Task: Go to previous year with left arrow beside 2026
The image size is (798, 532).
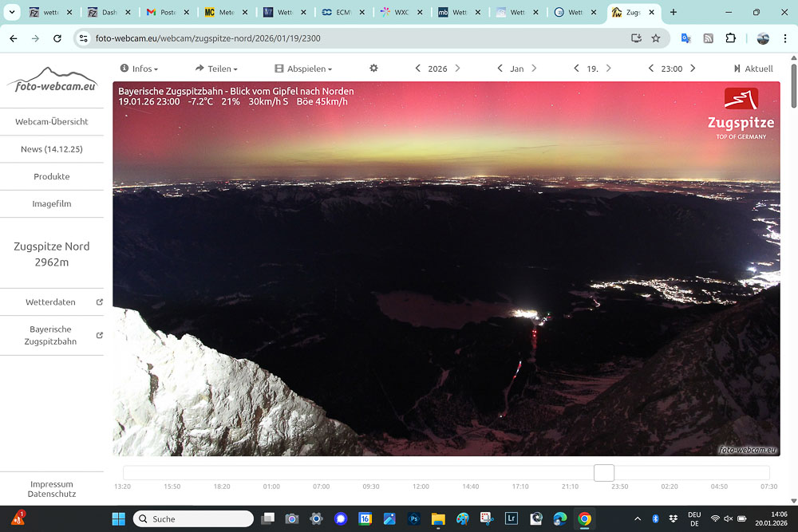Action: coord(418,69)
